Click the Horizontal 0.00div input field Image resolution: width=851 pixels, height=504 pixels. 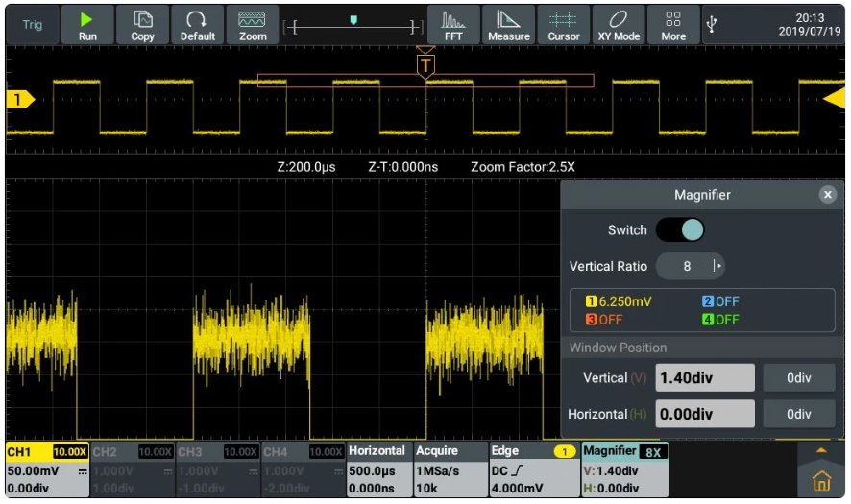click(x=704, y=414)
